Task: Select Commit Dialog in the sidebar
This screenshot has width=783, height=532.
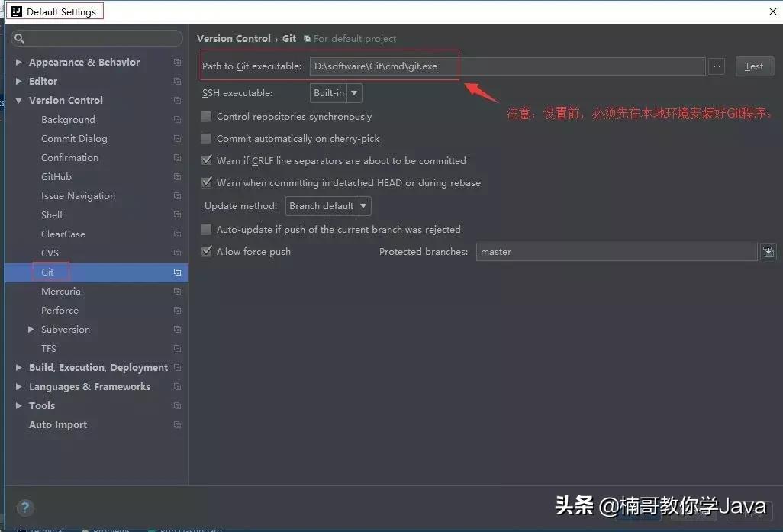Action: 74,138
